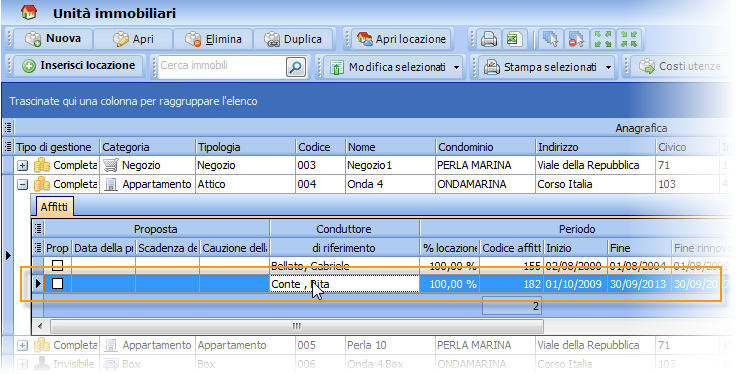This screenshot has height=374, width=736.
Task: Click the '30/09/2013' end date cell
Action: [x=639, y=283]
